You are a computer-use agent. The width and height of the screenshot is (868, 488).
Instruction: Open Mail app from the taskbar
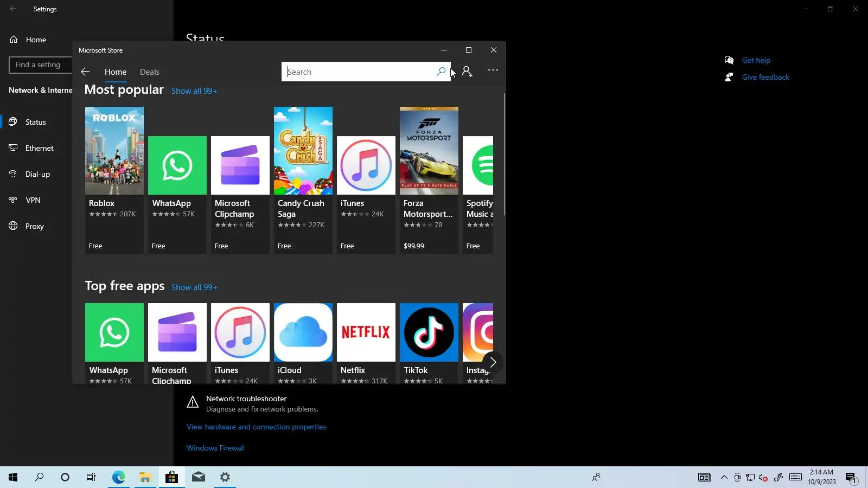(x=198, y=477)
